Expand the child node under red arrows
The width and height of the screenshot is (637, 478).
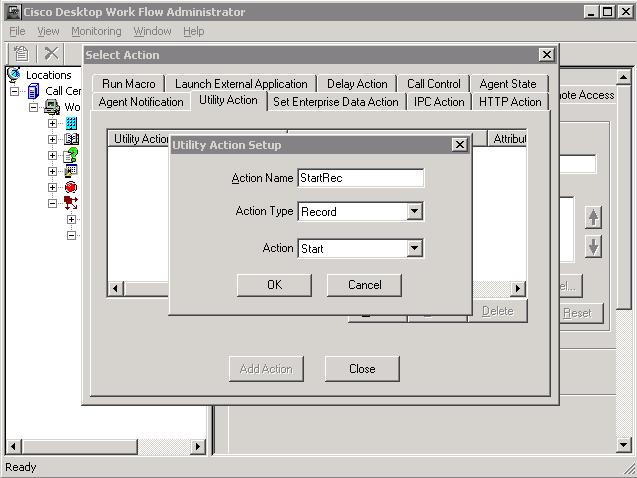pos(72,219)
